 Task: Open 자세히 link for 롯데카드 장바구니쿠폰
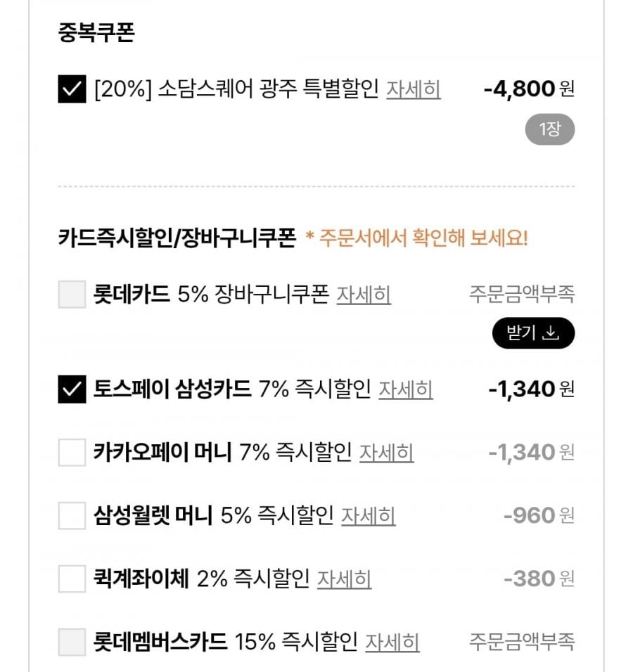[364, 295]
